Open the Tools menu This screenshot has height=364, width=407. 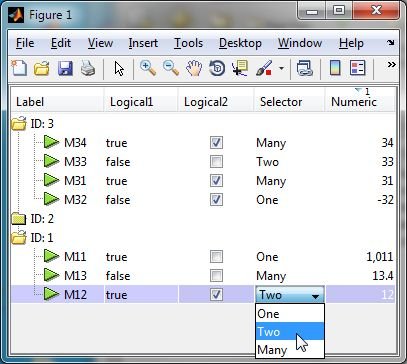point(188,43)
